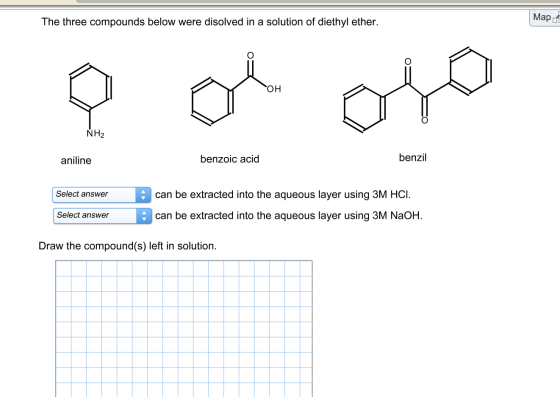The image size is (560, 397).
Task: Click the aniline structure image
Action: click(90, 101)
